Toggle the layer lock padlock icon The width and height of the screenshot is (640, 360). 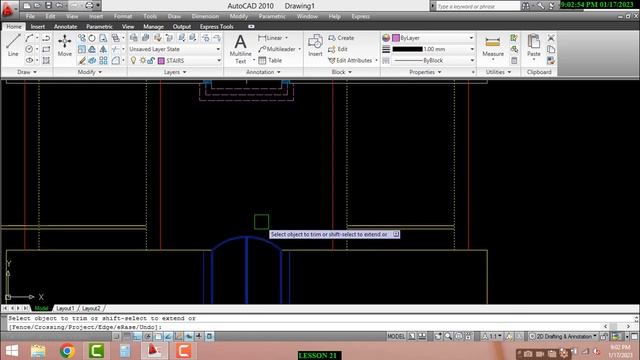151,60
